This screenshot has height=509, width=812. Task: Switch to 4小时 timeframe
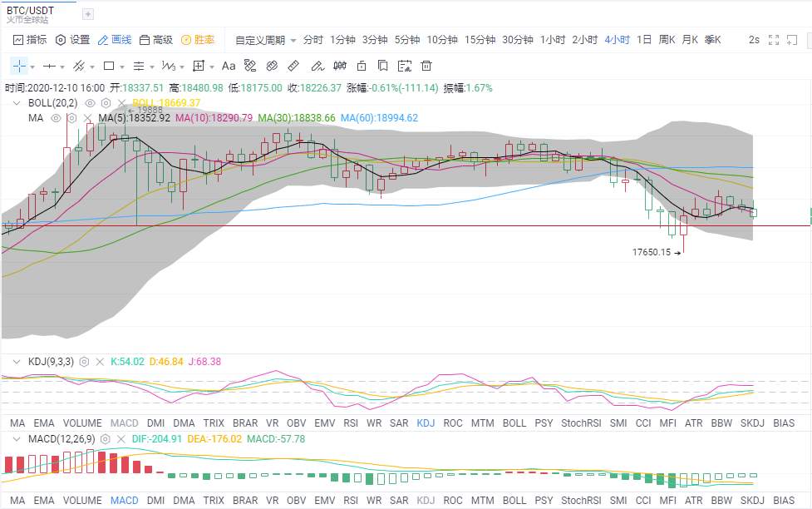617,40
